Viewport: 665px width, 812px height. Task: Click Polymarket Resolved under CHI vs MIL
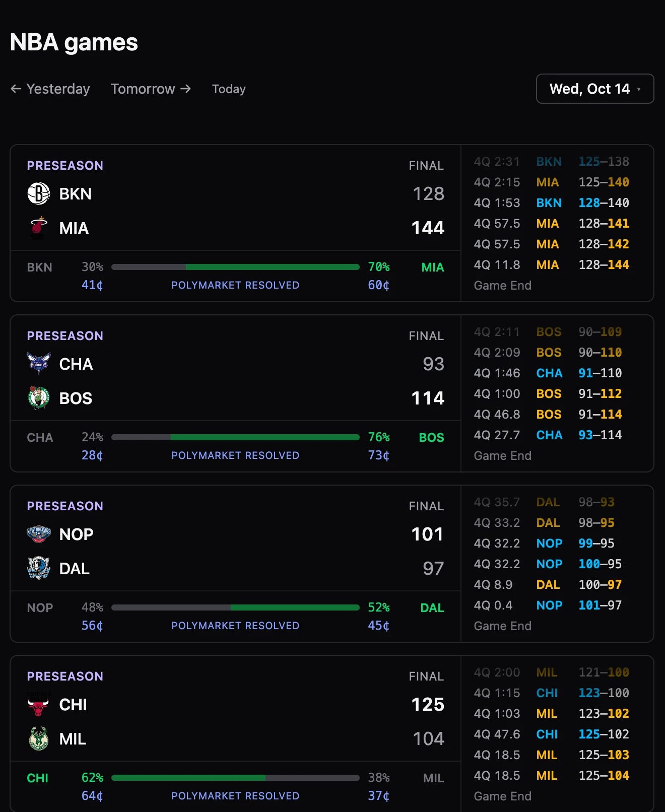point(235,796)
